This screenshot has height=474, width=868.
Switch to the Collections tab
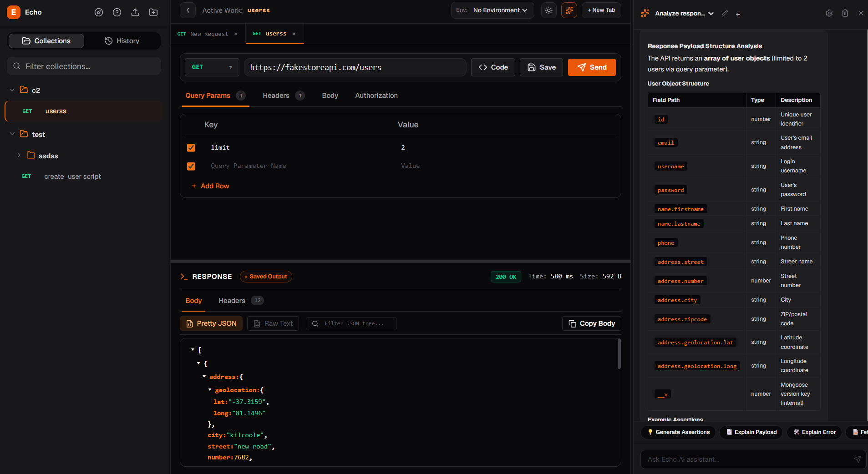(x=46, y=41)
